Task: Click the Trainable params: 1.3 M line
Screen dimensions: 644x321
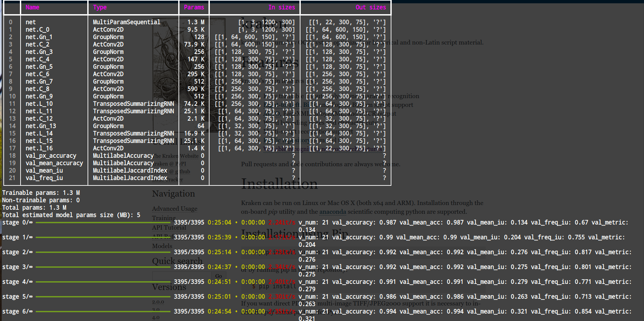Action: tap(41, 193)
